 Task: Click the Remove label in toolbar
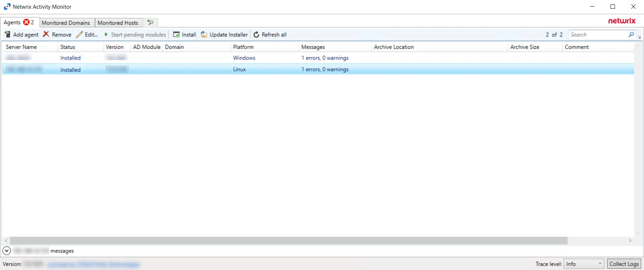[x=62, y=35]
